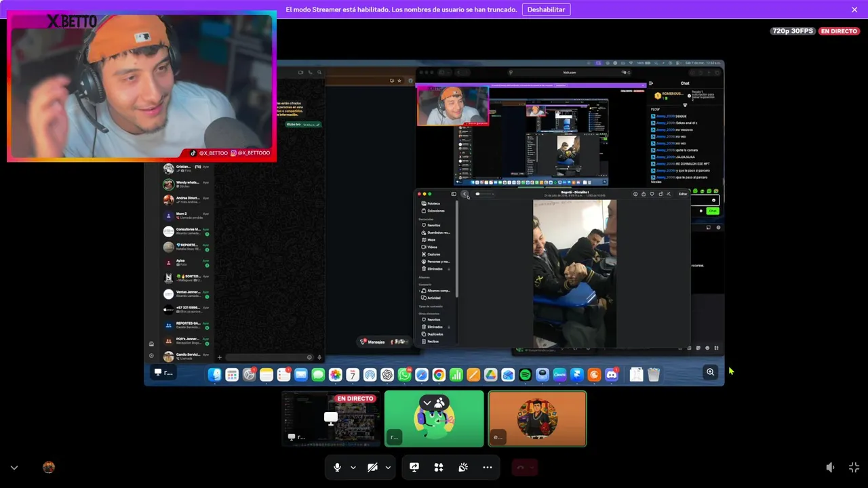Open the soundboard icon
The width and height of the screenshot is (868, 488).
(x=463, y=468)
